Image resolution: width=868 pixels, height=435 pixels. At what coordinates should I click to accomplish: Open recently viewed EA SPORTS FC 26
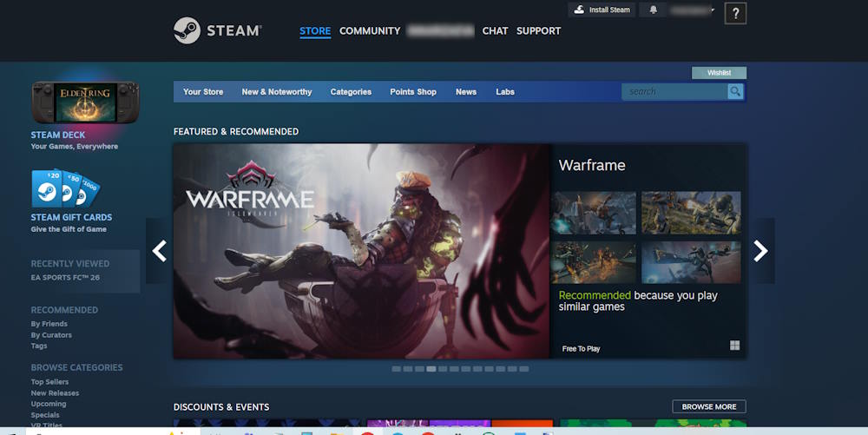click(x=65, y=277)
